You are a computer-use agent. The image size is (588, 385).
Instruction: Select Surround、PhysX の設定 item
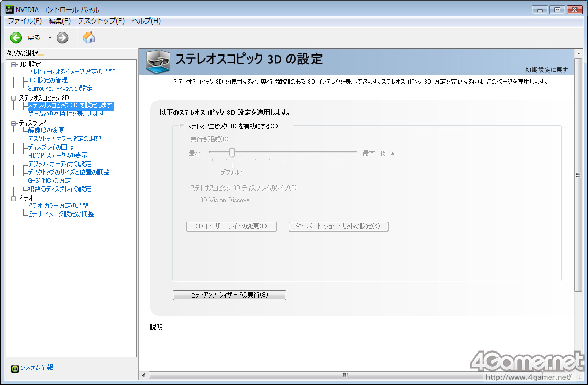click(x=60, y=89)
